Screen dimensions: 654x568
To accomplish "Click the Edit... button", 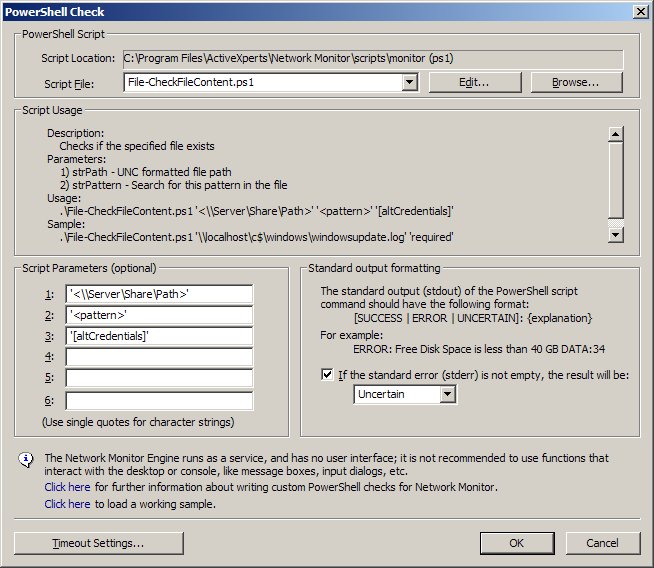I will (x=475, y=82).
